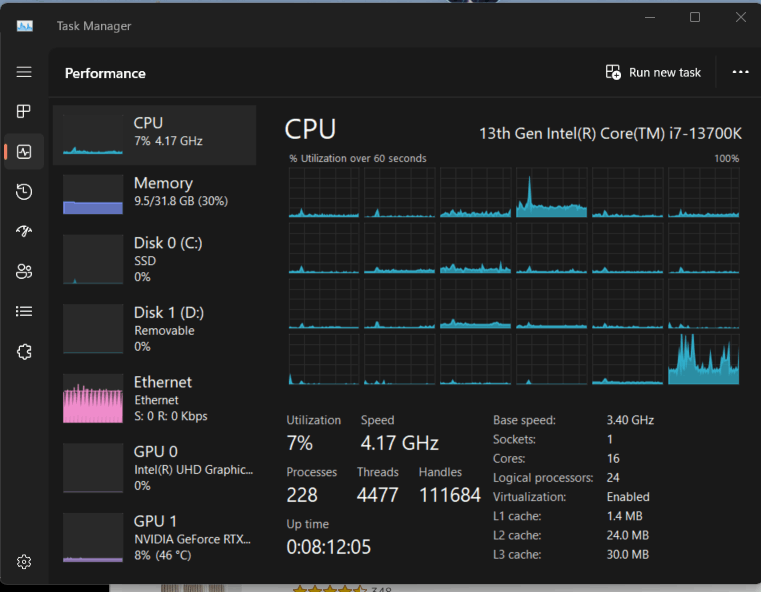The width and height of the screenshot is (761, 592).
Task: Click the Virtualization Enabled value
Action: (x=628, y=497)
